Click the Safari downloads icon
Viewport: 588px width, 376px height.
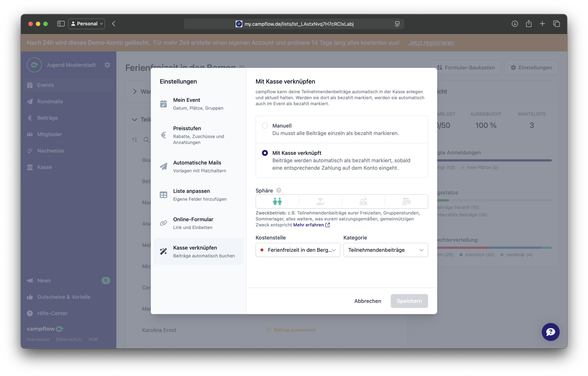[515, 24]
